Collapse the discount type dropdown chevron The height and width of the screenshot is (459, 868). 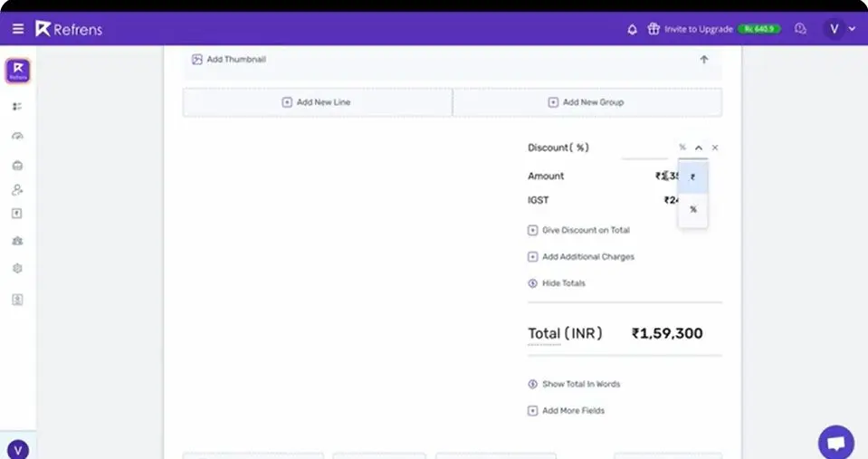699,148
